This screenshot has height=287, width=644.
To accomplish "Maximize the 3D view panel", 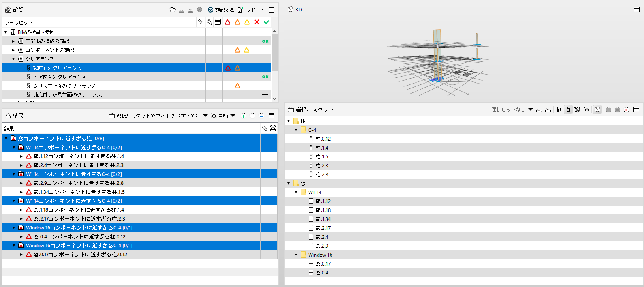I will (637, 9).
